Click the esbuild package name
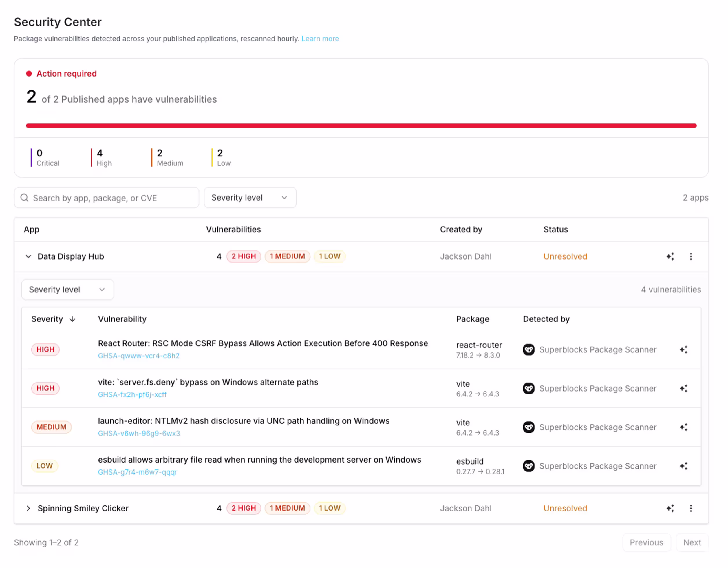The width and height of the screenshot is (728, 568). coord(470,462)
